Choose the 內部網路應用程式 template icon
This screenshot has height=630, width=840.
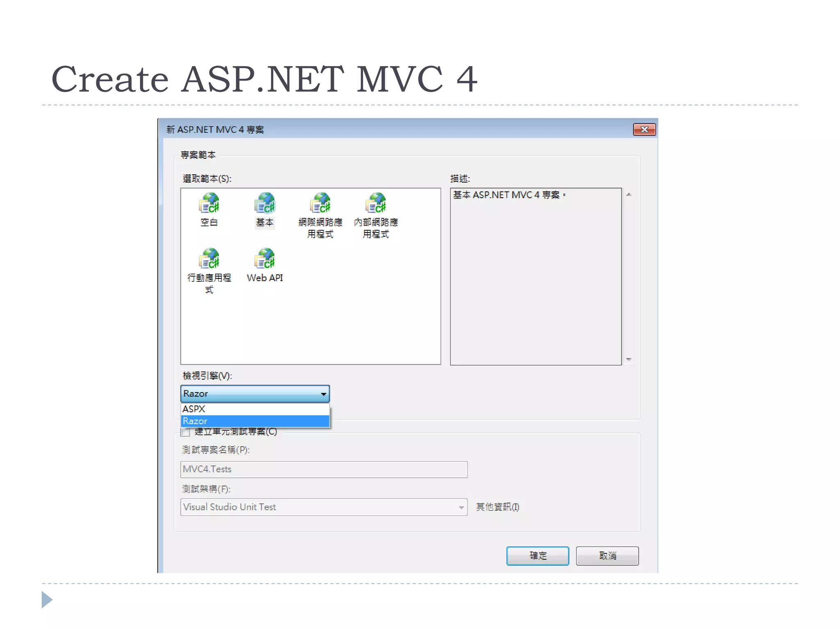coord(376,204)
